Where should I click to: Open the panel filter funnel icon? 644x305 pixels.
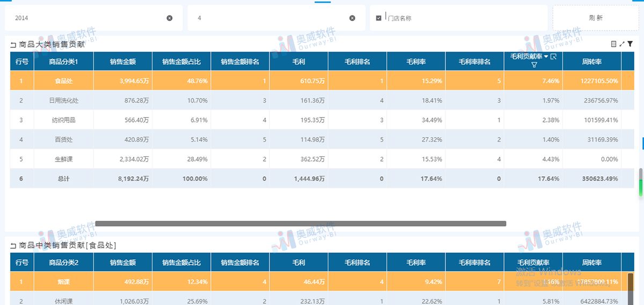(630, 44)
